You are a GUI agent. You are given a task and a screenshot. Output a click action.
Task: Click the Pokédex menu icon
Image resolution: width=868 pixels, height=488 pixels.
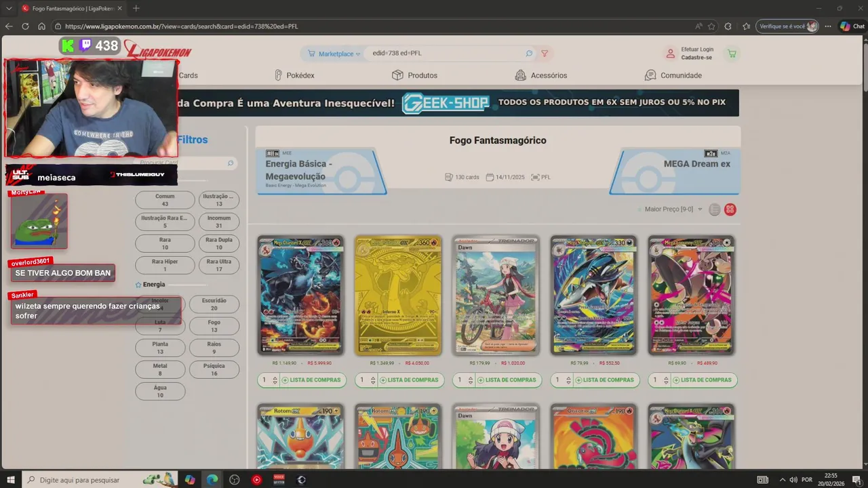tap(278, 75)
